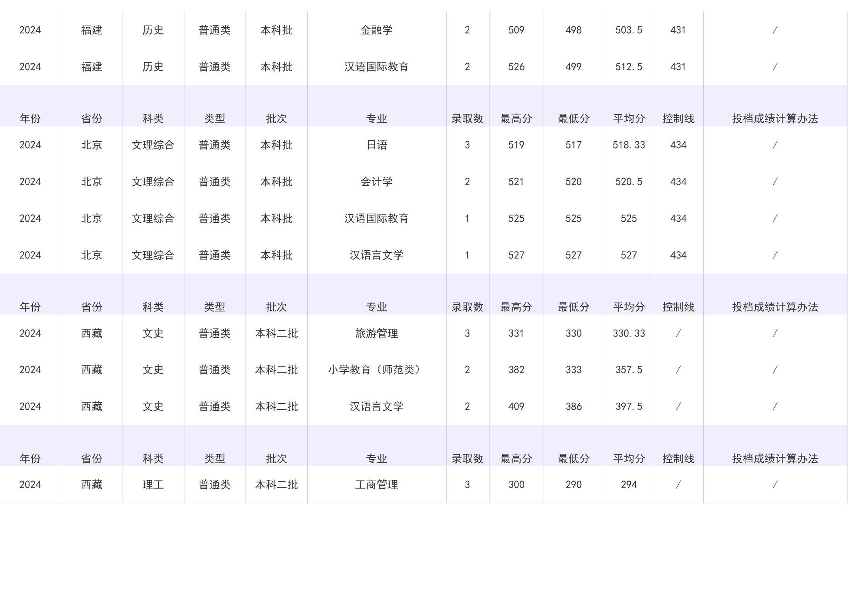This screenshot has height=614, width=868.
Task: Select the 工商管理 major in 西藏 row
Action: click(x=377, y=484)
